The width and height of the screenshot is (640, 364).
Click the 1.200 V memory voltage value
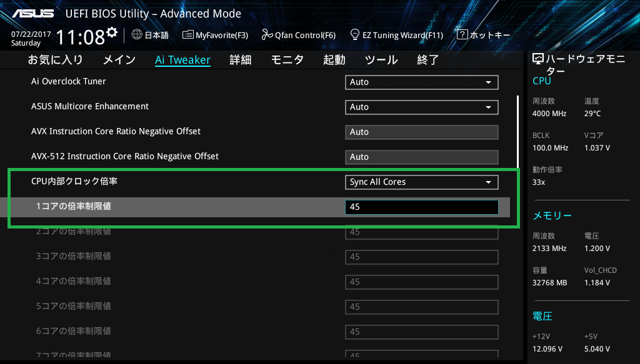(x=597, y=248)
